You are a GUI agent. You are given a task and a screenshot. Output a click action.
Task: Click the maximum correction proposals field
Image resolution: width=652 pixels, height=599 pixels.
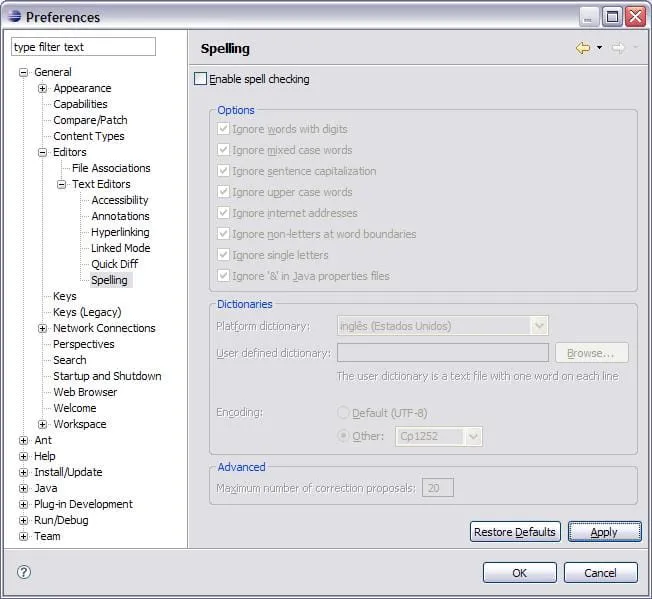click(438, 488)
